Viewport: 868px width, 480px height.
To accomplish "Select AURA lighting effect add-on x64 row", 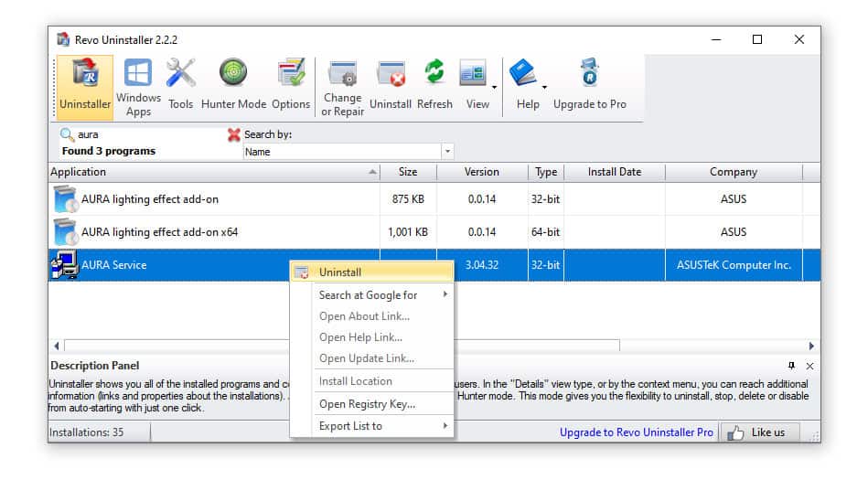I will tap(434, 232).
